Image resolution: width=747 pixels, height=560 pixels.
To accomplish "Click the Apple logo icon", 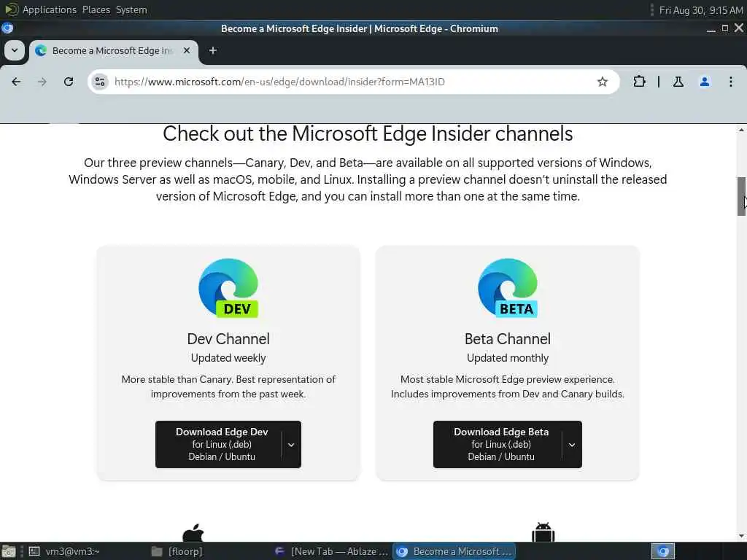I will click(193, 532).
